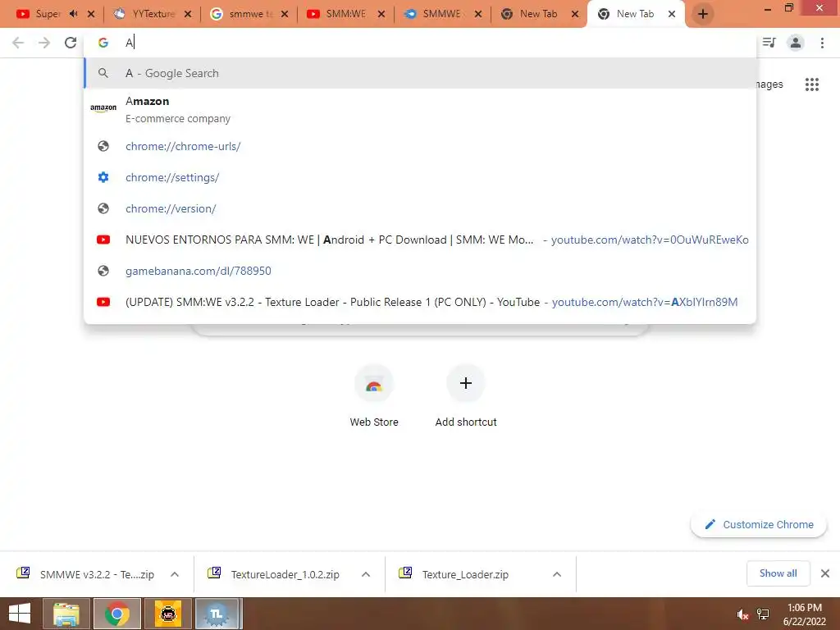Viewport: 840px width, 630px height.
Task: Click the settings gear icon beside chrome://settings/
Action: coord(103,177)
